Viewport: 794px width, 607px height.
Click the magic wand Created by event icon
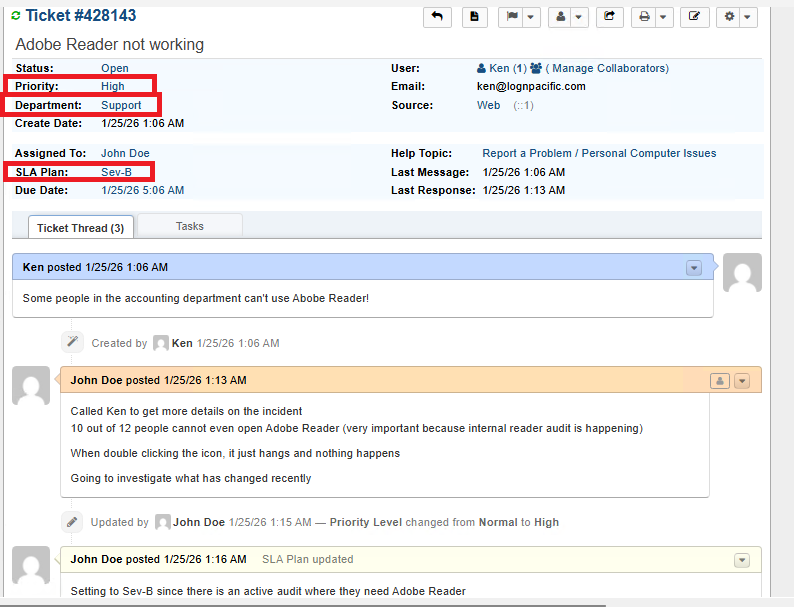[x=72, y=342]
